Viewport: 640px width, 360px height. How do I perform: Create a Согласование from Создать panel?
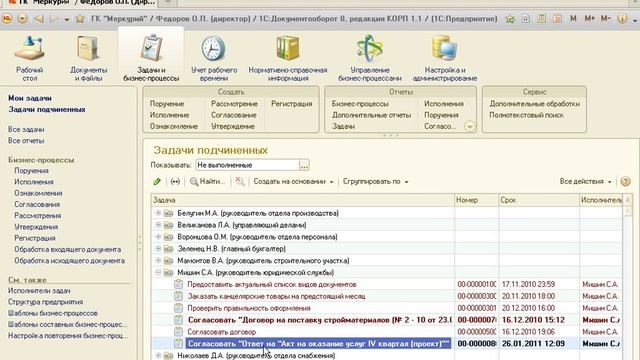click(x=234, y=115)
